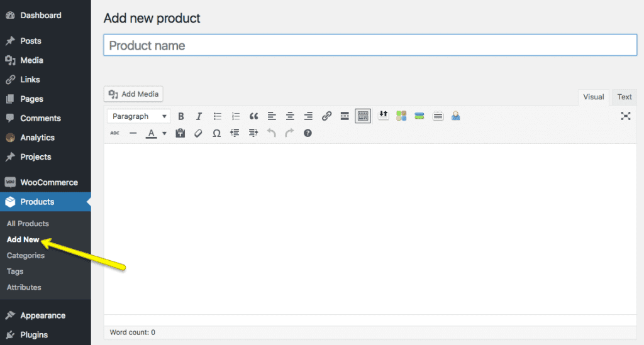Align text right
The image size is (644, 345).
308,116
